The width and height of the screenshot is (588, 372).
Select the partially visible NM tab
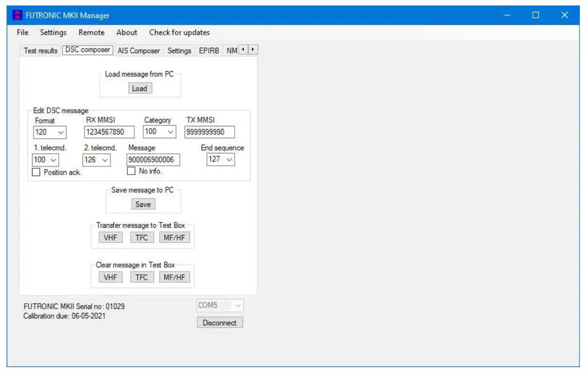231,50
